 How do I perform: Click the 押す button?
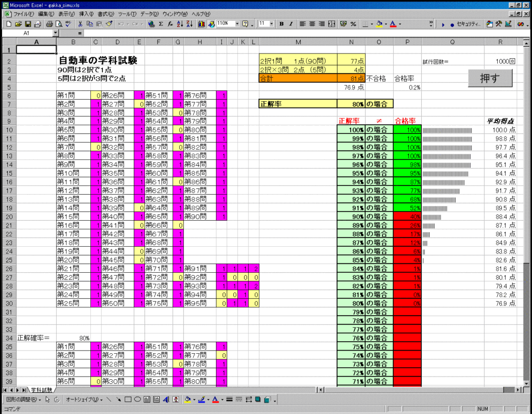490,78
